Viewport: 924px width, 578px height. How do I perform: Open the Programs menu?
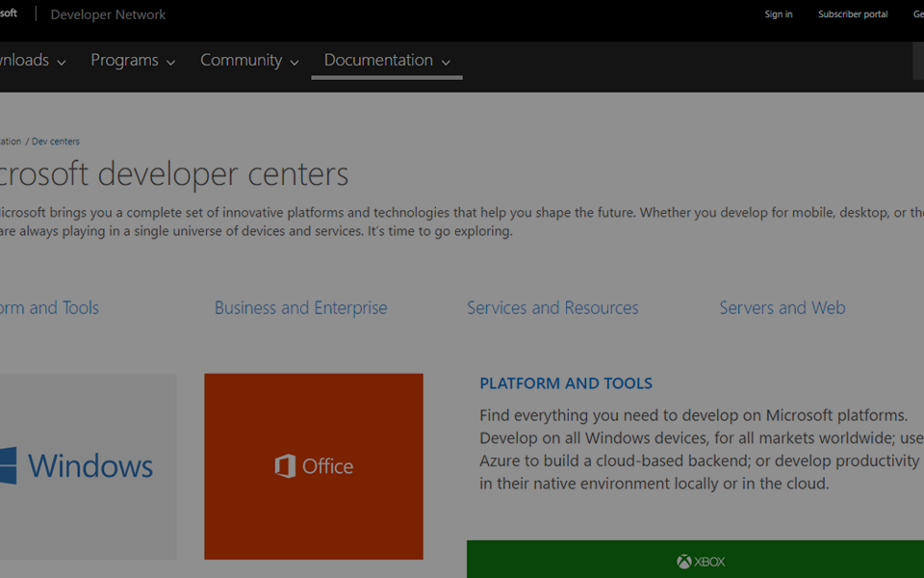[124, 60]
